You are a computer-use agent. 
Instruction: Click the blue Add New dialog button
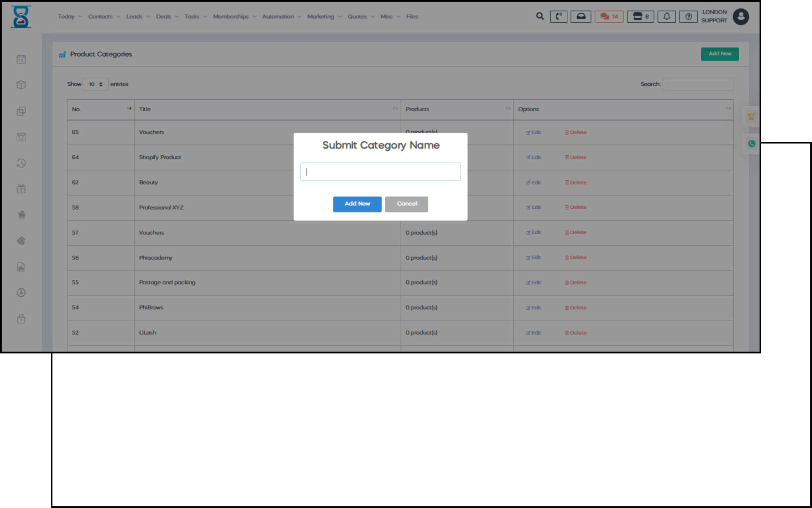[x=357, y=204]
